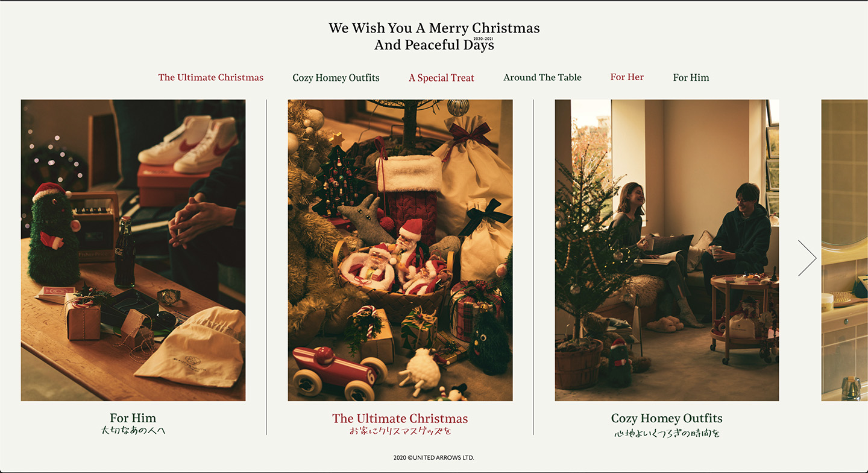Open The Ultimate Christmas navigation link
The height and width of the screenshot is (473, 868).
coord(211,77)
